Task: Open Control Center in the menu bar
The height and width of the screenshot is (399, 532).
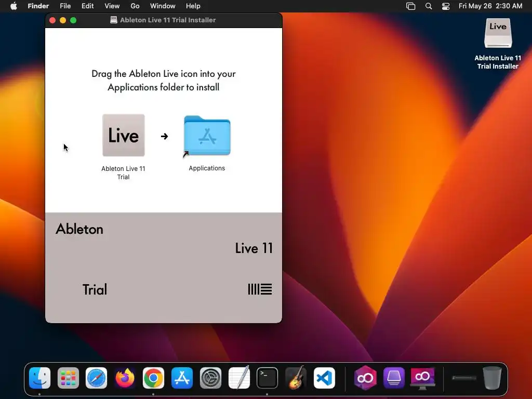Action: tap(445, 6)
